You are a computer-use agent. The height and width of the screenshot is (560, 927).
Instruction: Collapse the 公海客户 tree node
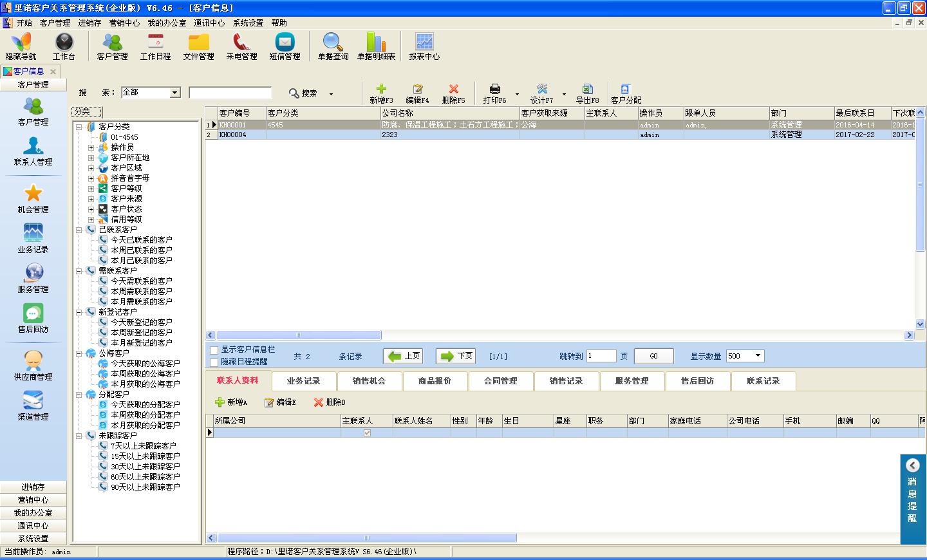point(79,353)
